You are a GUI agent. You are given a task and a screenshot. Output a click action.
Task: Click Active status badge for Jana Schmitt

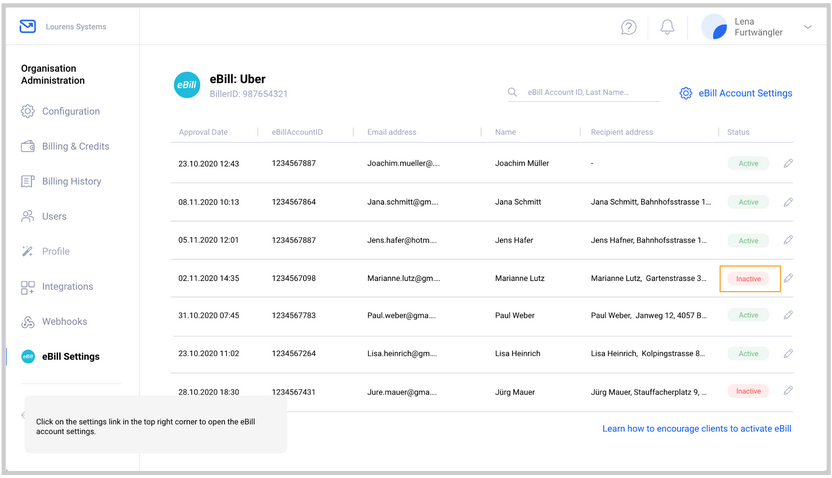click(x=748, y=202)
